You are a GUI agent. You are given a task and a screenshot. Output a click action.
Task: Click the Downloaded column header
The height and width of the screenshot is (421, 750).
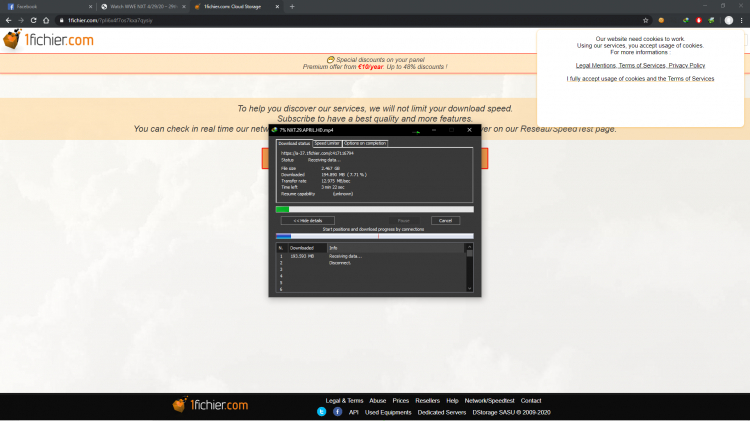tap(307, 248)
